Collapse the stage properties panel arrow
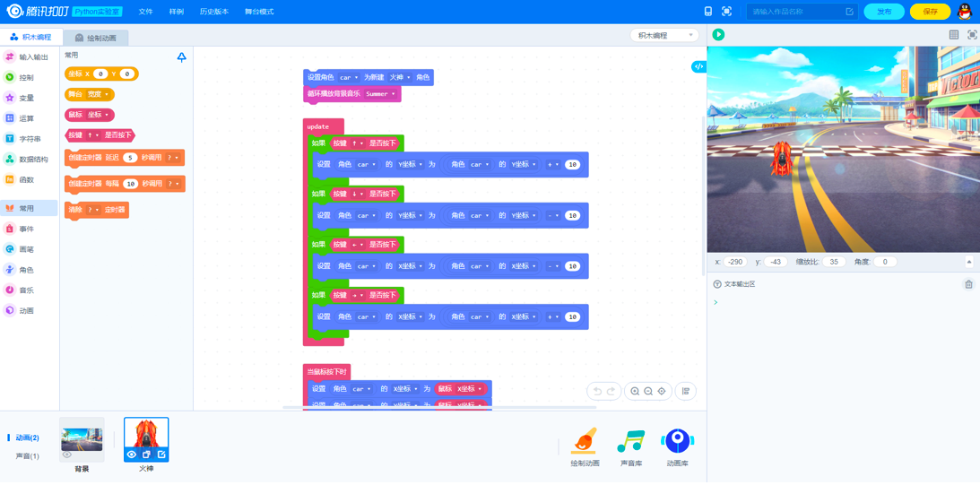Screen dimensions: 980x485 point(969,262)
